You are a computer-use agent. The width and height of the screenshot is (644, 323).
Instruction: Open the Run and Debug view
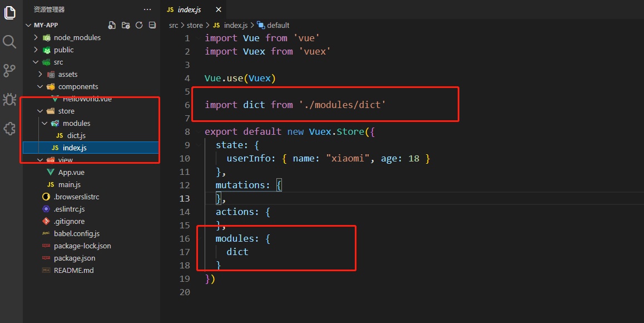(x=9, y=99)
